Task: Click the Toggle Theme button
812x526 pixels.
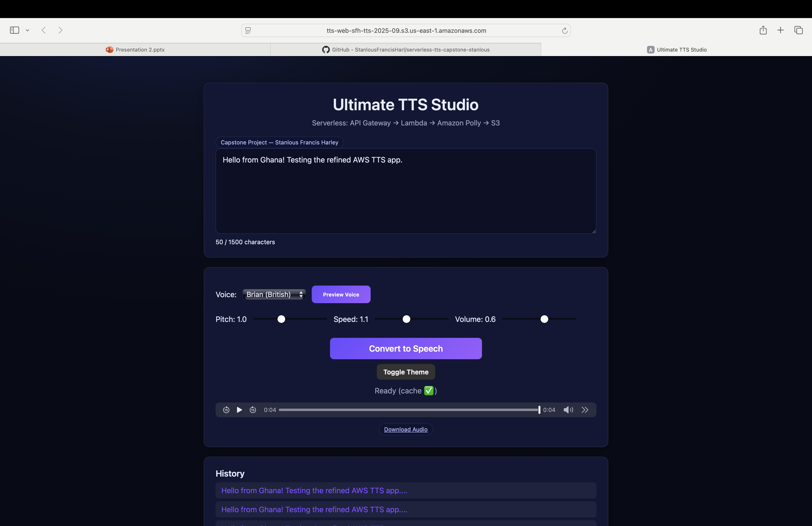Action: [x=406, y=372]
